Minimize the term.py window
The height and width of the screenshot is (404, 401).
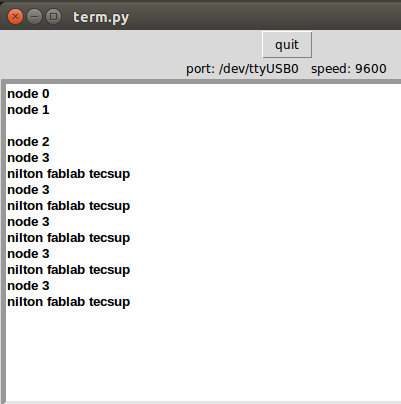(x=34, y=16)
